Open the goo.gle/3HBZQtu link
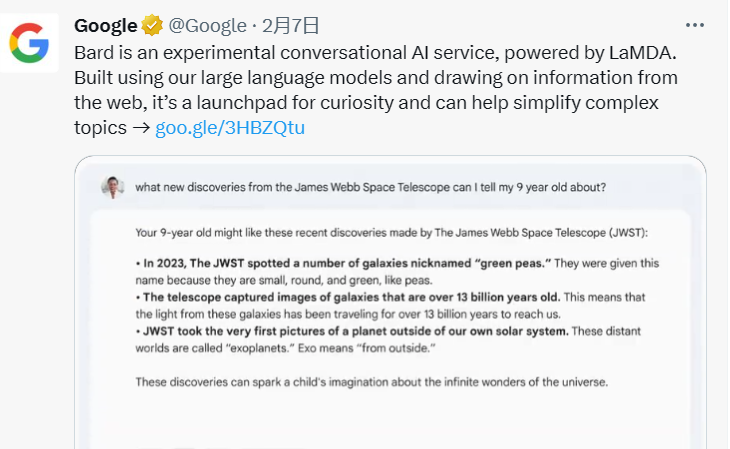The width and height of the screenshot is (730, 449). tap(230, 127)
